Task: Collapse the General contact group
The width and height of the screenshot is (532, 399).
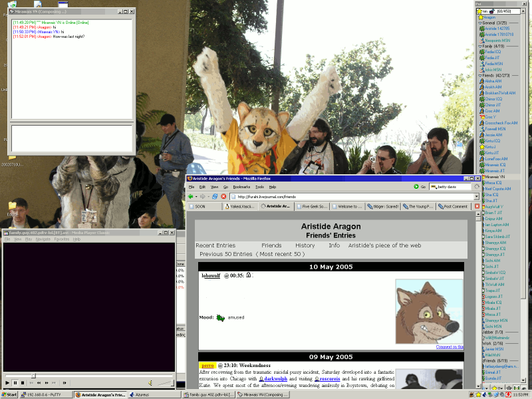Action: point(481,23)
